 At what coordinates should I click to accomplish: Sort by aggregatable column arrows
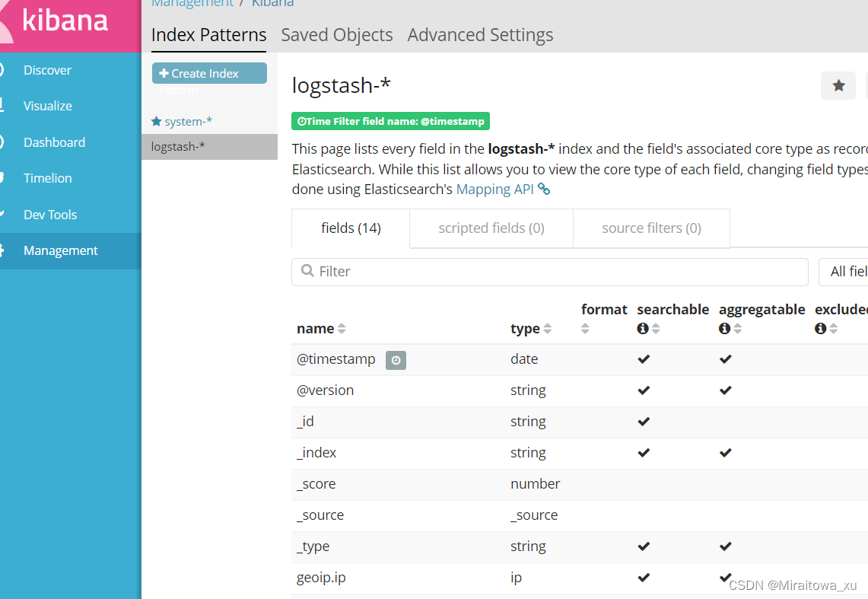[x=738, y=329]
